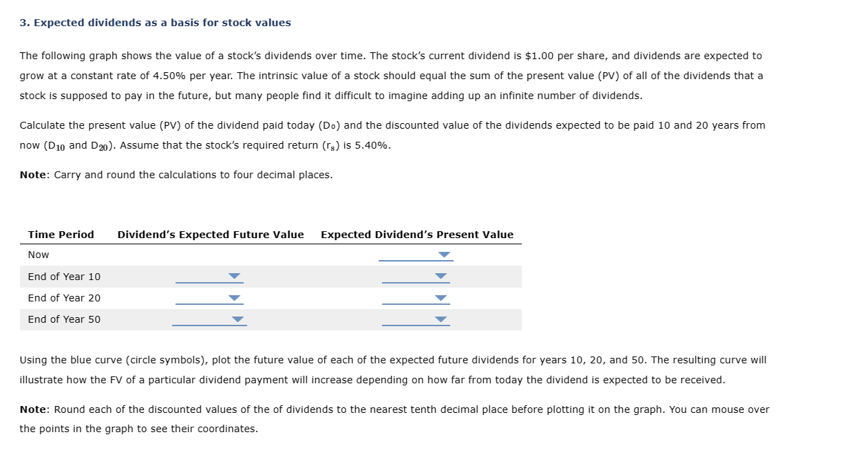Select the triangle icon for End of Year 10
Viewport: 868px width, 459px height.
tap(234, 276)
